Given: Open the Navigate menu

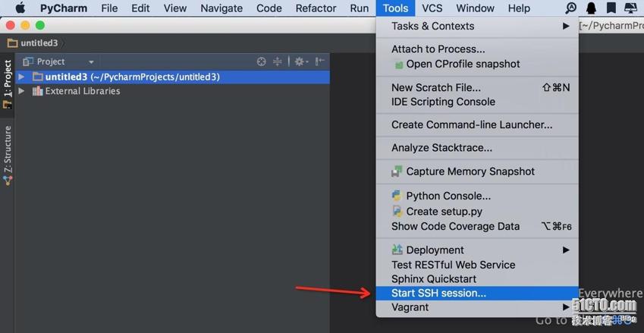Looking at the screenshot, I should click(221, 8).
